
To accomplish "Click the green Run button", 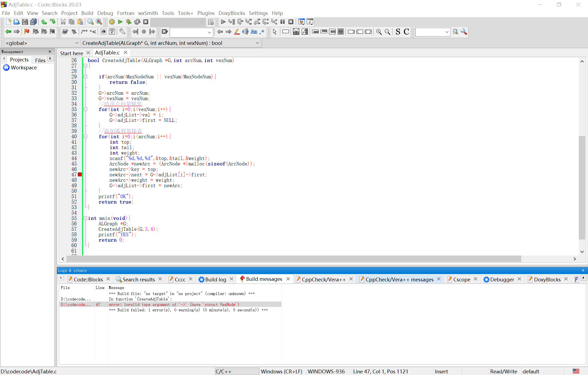I will 120,22.
